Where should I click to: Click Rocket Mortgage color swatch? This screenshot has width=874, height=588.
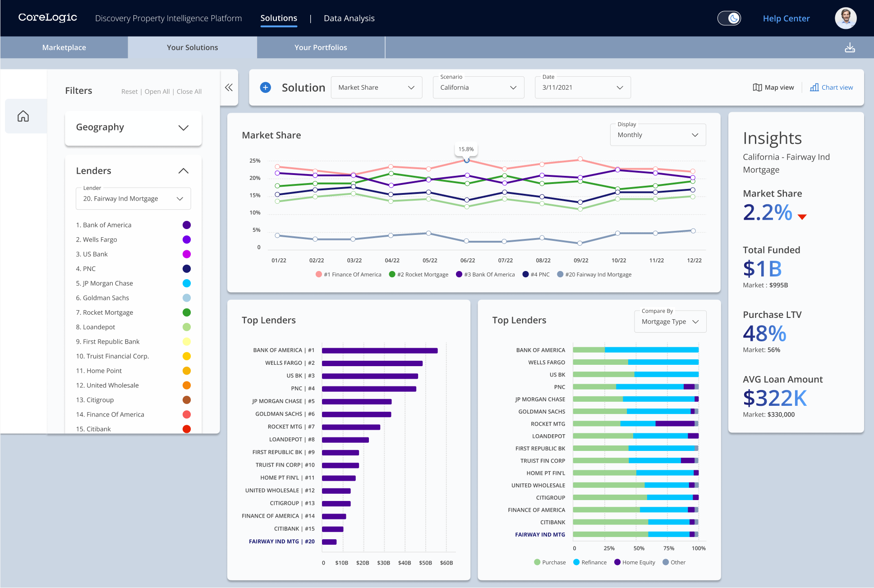(186, 312)
